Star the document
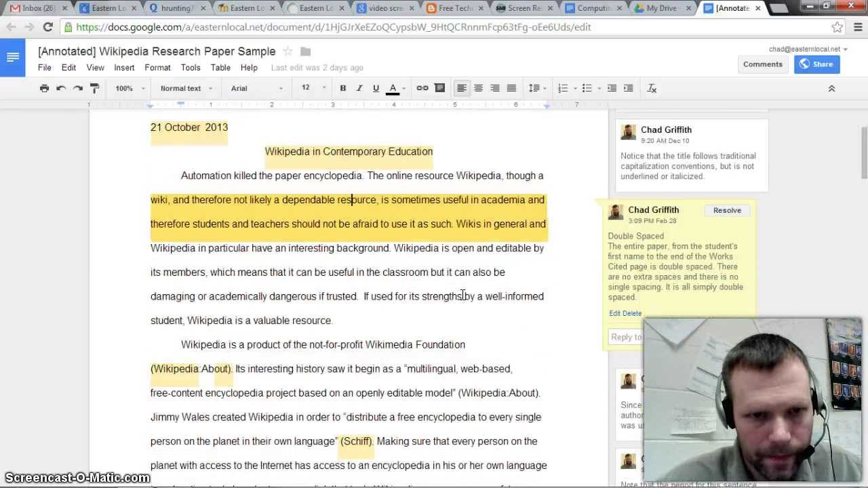Viewport: 868px width, 488px height. coord(288,52)
